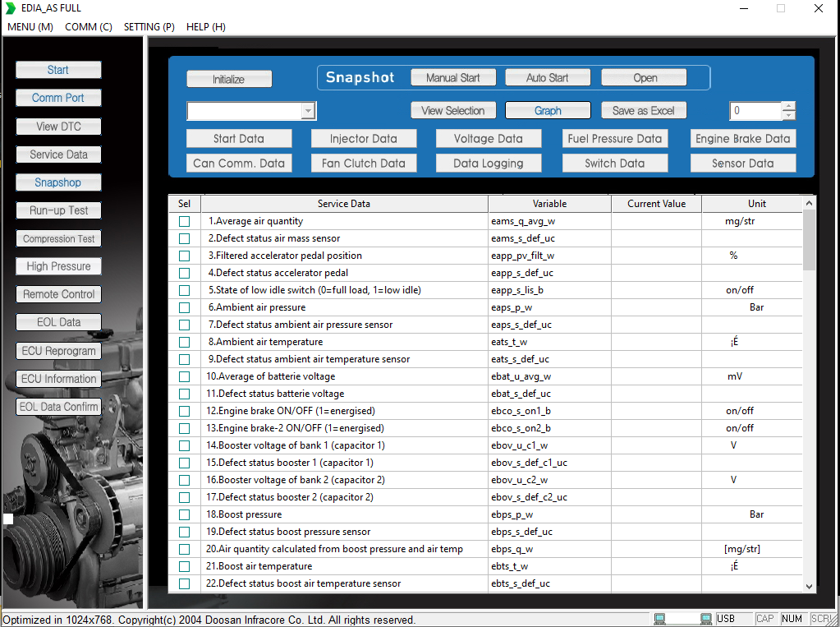The width and height of the screenshot is (840, 627).
Task: Open Run-up Test
Action: click(58, 210)
